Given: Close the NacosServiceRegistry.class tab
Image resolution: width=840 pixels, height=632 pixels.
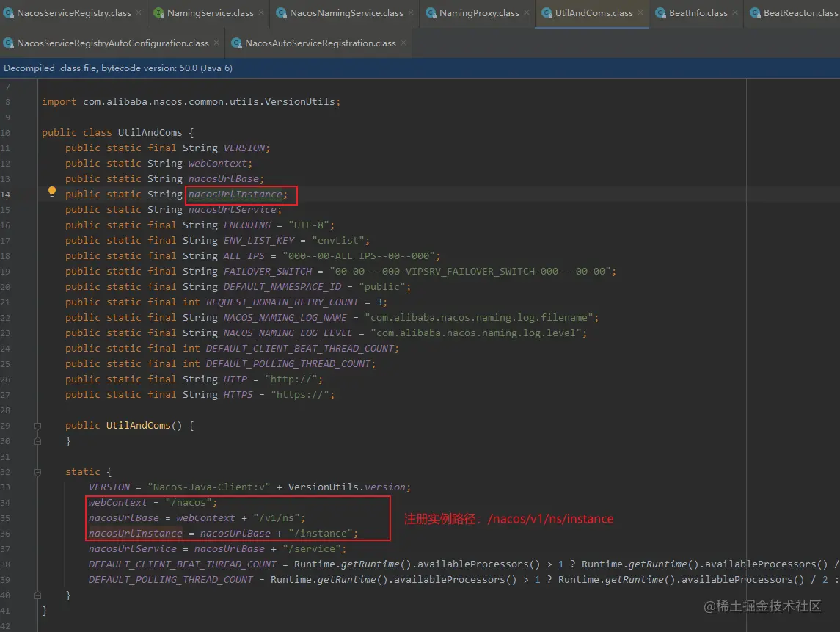Looking at the screenshot, I should coord(138,13).
